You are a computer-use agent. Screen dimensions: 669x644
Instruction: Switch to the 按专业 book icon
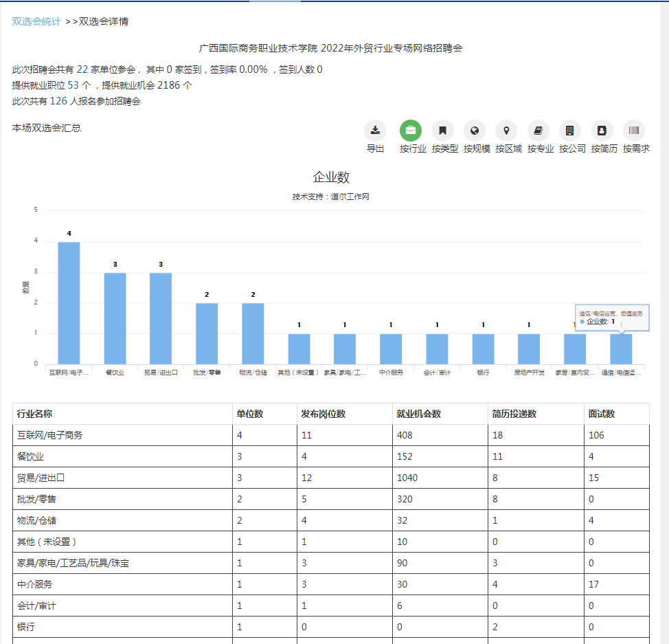[538, 131]
